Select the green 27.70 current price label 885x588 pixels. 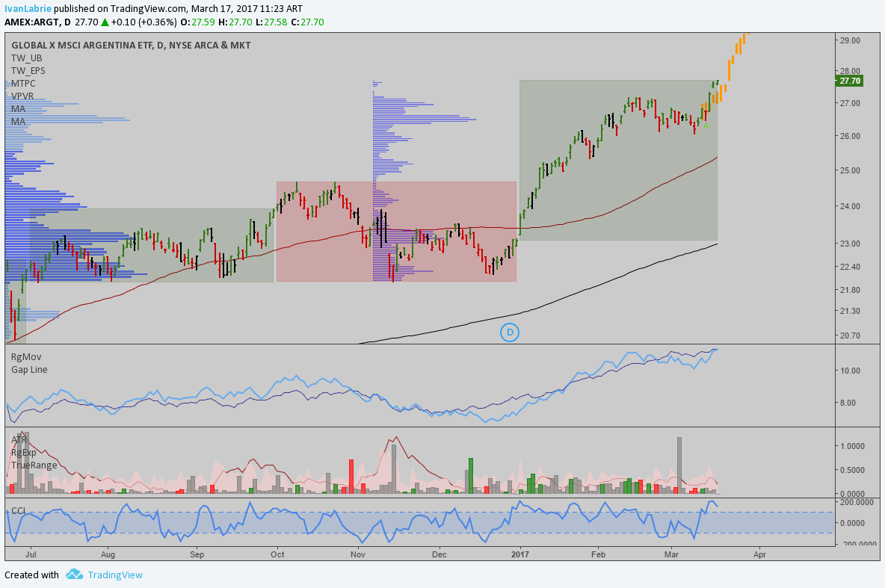pos(849,81)
